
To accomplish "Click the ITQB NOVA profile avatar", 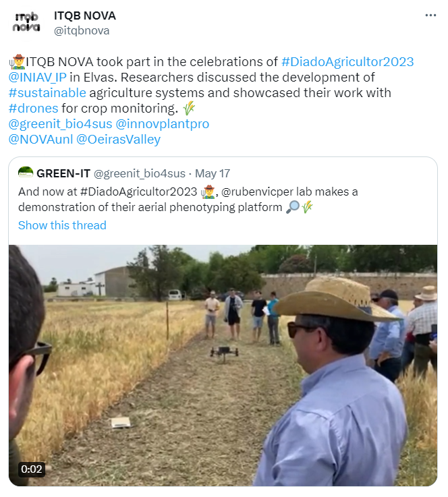I will coord(26,22).
